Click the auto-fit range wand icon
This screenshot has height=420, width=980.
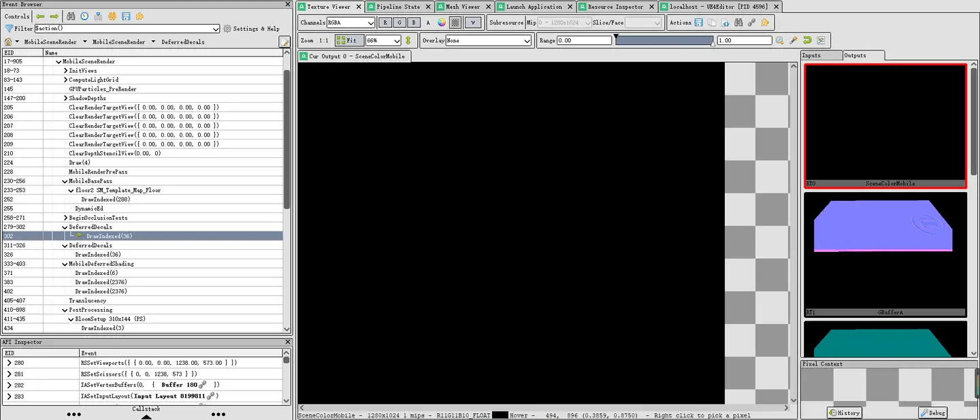pos(794,41)
